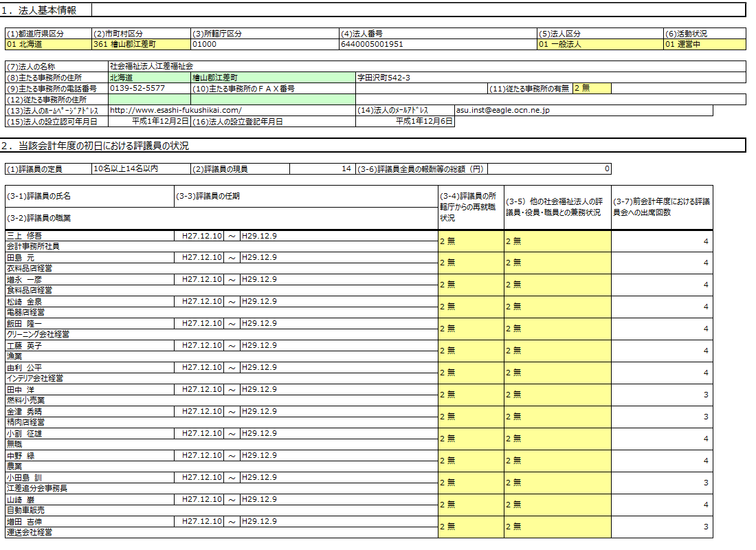Open concurrent-post status dropdown for 山崎 巌
The height and width of the screenshot is (550, 756).
point(558,505)
